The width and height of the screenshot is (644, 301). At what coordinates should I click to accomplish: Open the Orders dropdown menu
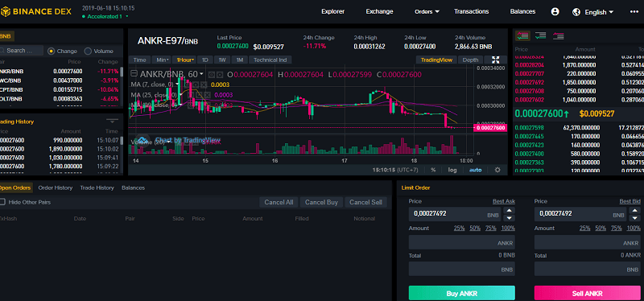[427, 11]
